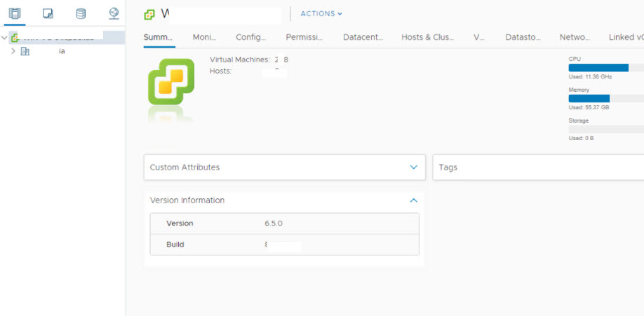The image size is (644, 316).
Task: Click vCenter icon beside the title
Action: tap(149, 14)
